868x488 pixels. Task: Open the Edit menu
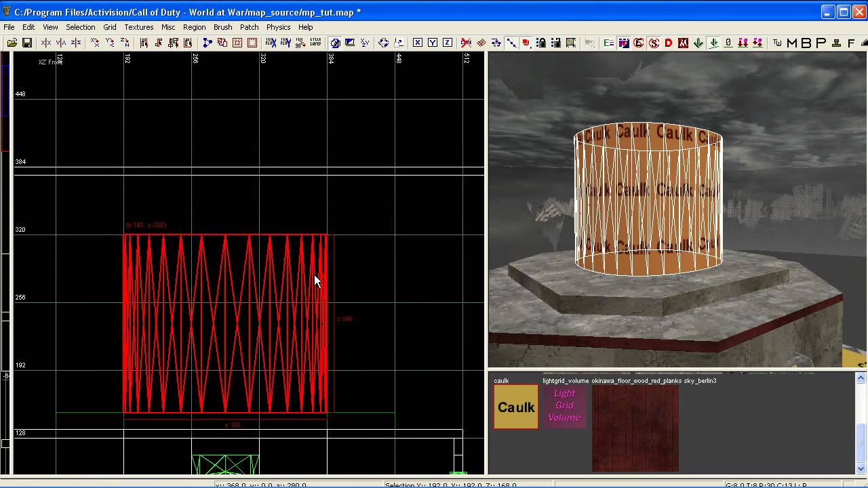[x=28, y=27]
